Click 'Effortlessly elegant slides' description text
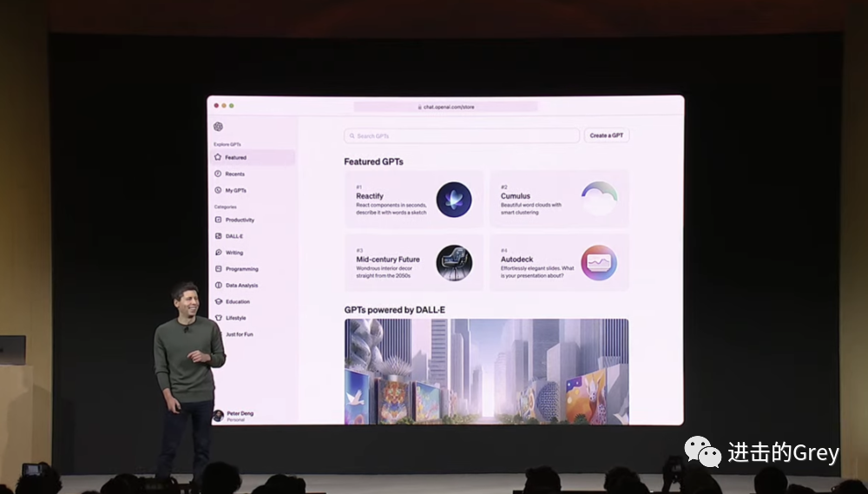Image resolution: width=868 pixels, height=494 pixels. click(x=537, y=272)
